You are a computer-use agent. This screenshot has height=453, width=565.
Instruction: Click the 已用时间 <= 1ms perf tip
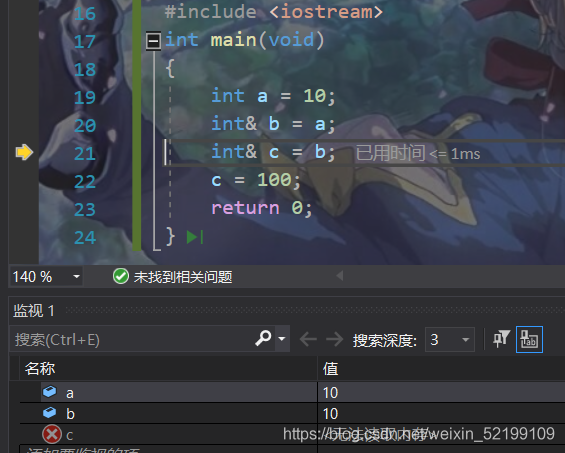click(x=418, y=153)
